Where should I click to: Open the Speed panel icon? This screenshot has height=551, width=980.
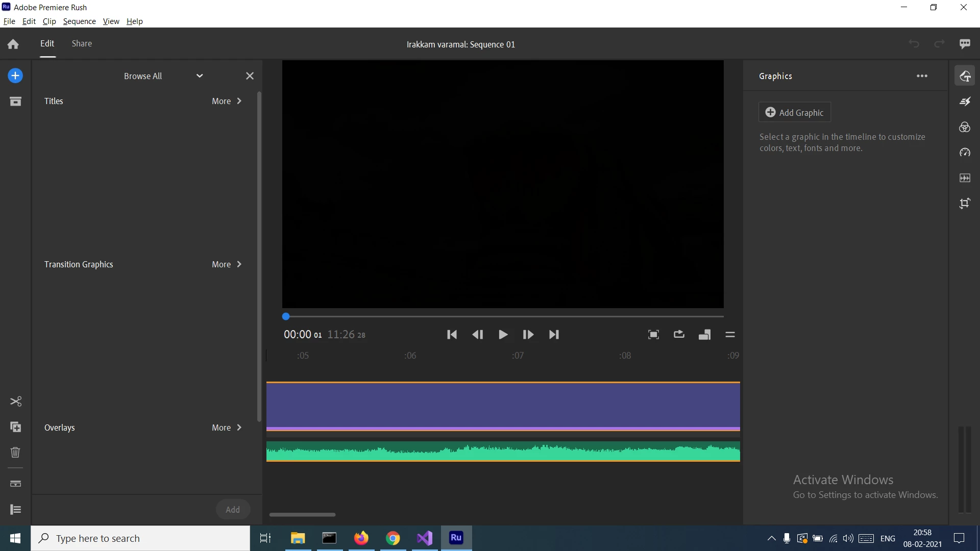[965, 153]
